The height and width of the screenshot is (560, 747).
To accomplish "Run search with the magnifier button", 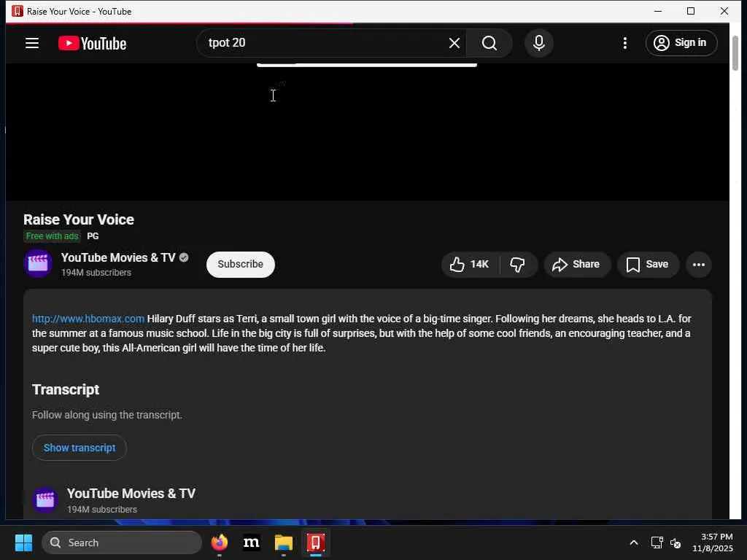I will coord(489,43).
